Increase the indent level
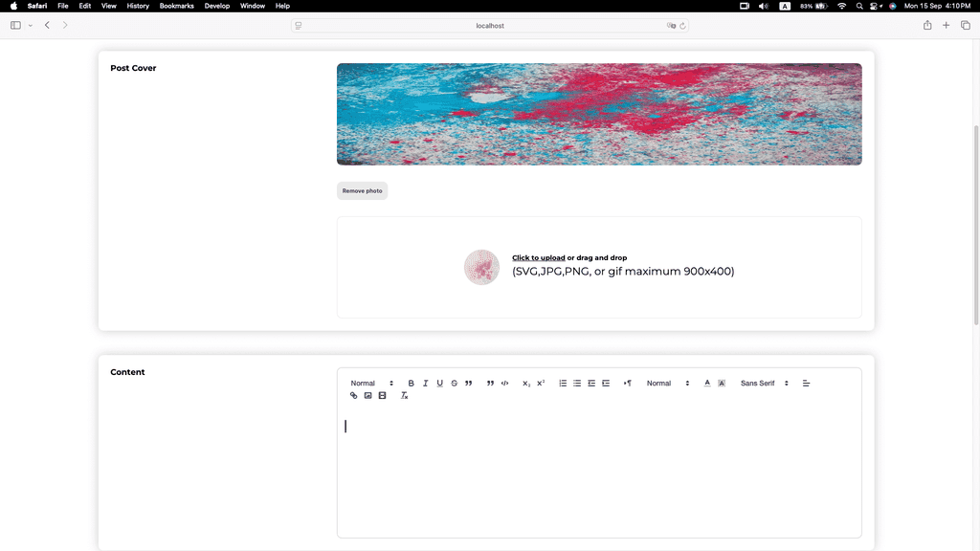The image size is (980, 551). click(x=606, y=383)
